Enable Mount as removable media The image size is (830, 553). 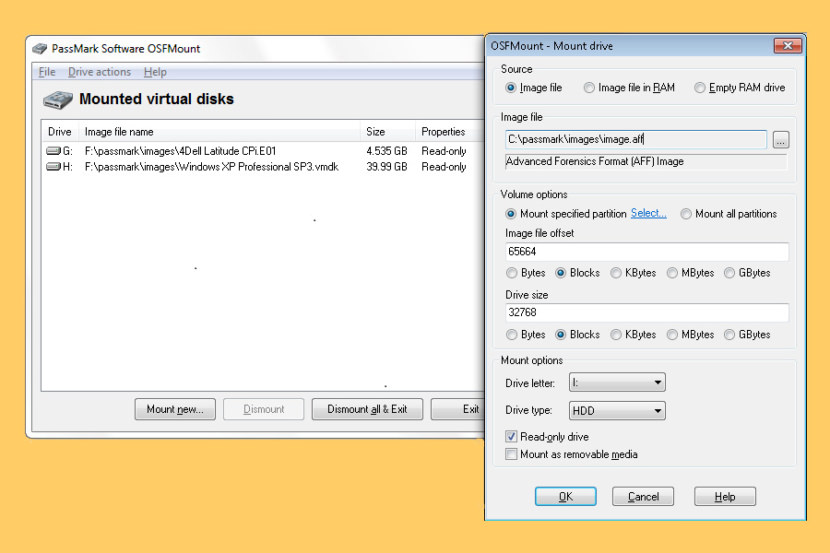[512, 454]
